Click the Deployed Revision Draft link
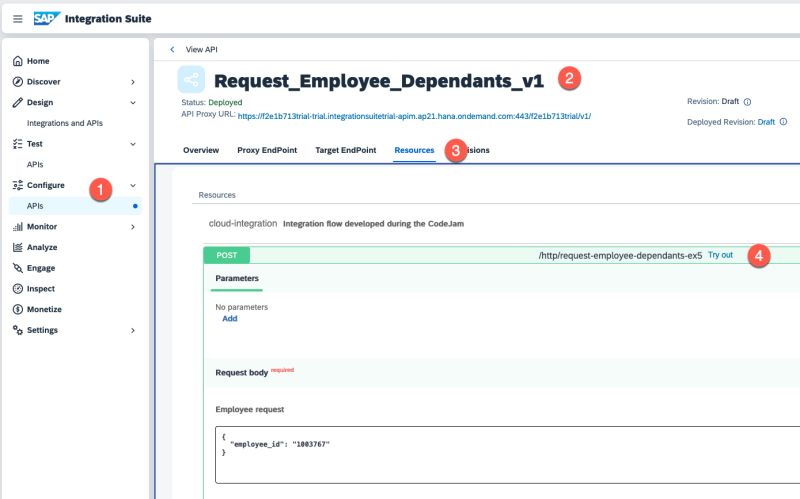The image size is (800, 499). 766,122
